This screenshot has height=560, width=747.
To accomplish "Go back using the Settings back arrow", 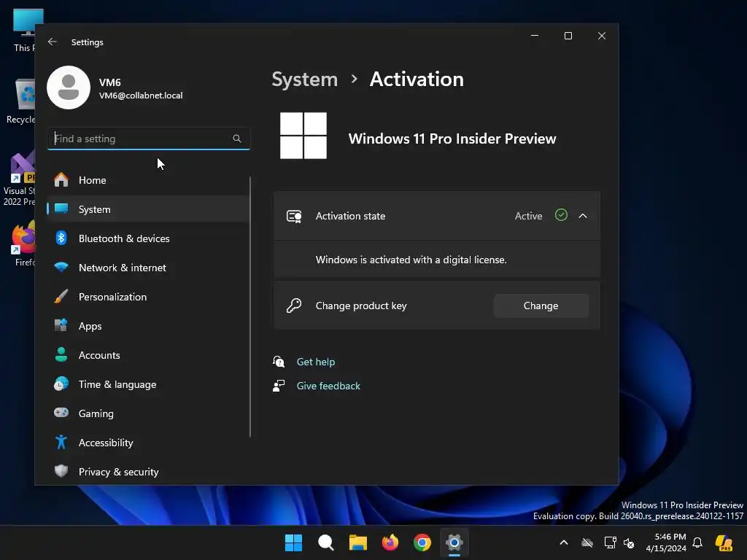I will click(53, 42).
